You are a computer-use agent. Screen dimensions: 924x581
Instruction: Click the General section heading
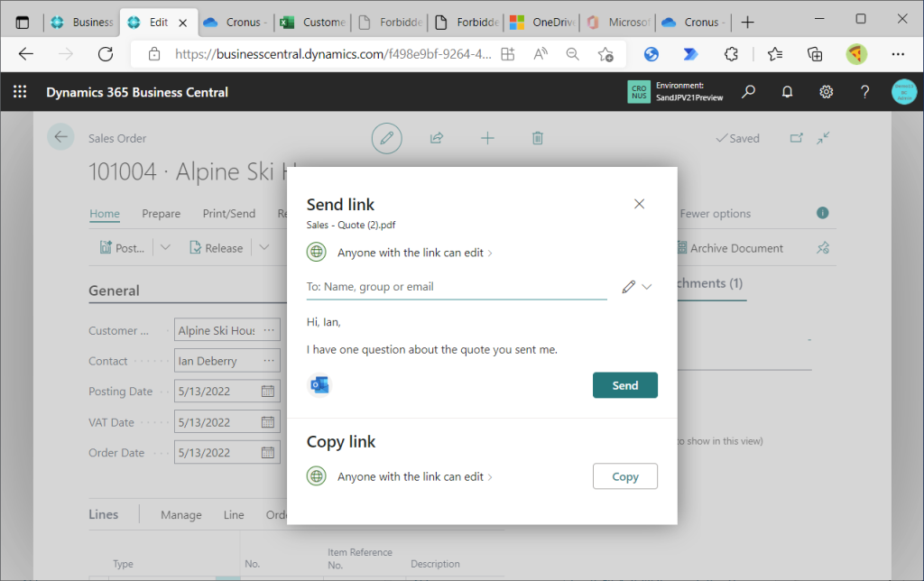[115, 290]
